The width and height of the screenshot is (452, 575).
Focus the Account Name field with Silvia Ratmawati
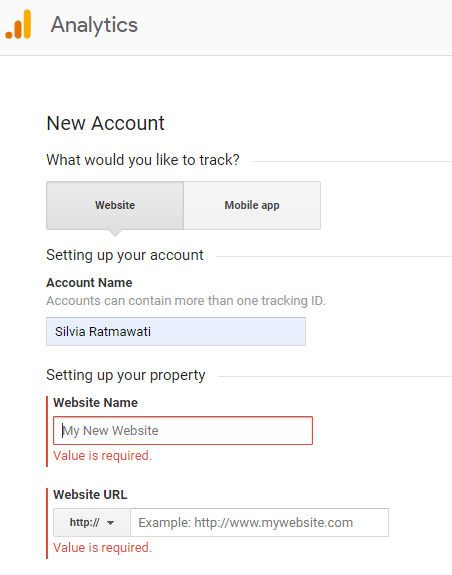point(176,332)
